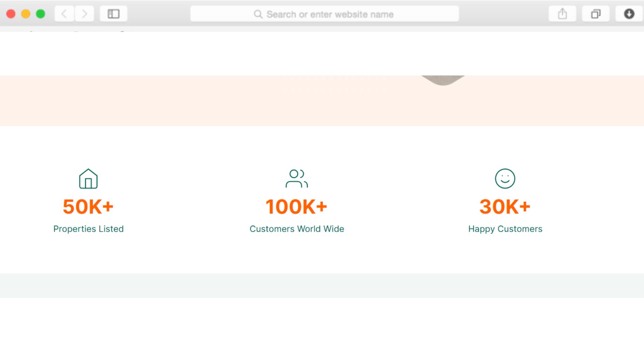
Task: Click the house icon above 50K+
Action: click(x=88, y=179)
